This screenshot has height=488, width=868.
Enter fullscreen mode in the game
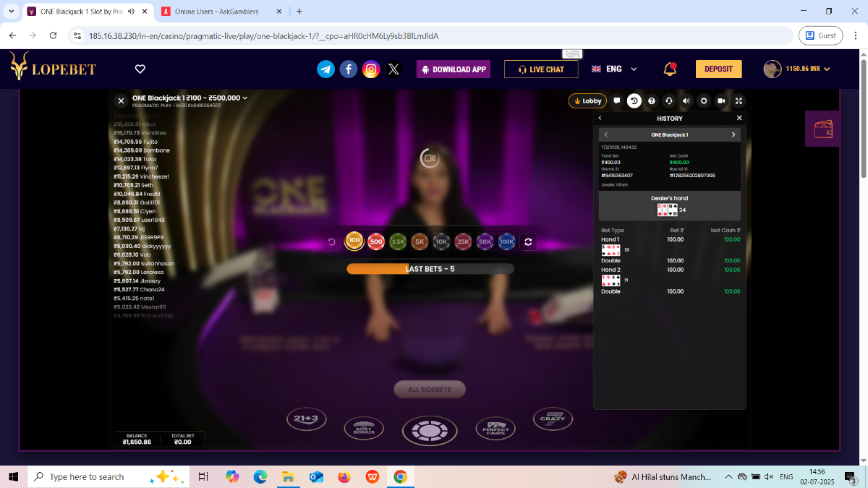(739, 101)
